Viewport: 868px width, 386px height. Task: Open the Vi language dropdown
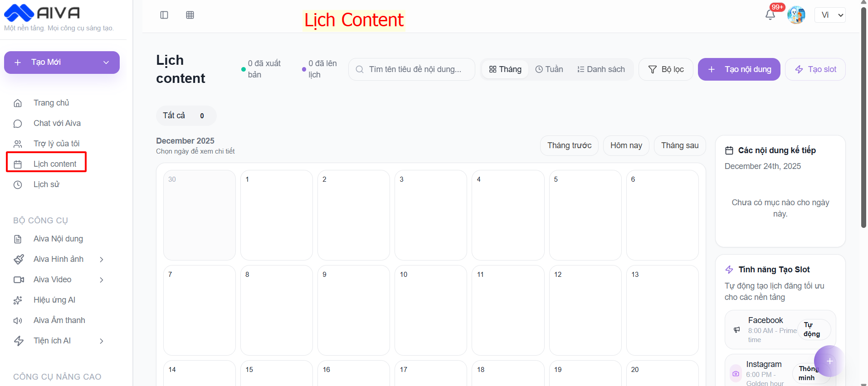(830, 15)
